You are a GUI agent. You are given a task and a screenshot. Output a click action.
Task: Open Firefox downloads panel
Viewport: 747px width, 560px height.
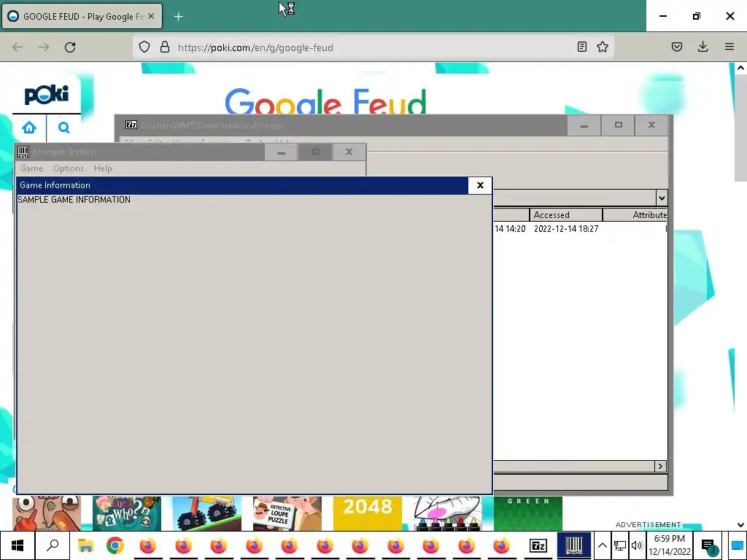[703, 47]
